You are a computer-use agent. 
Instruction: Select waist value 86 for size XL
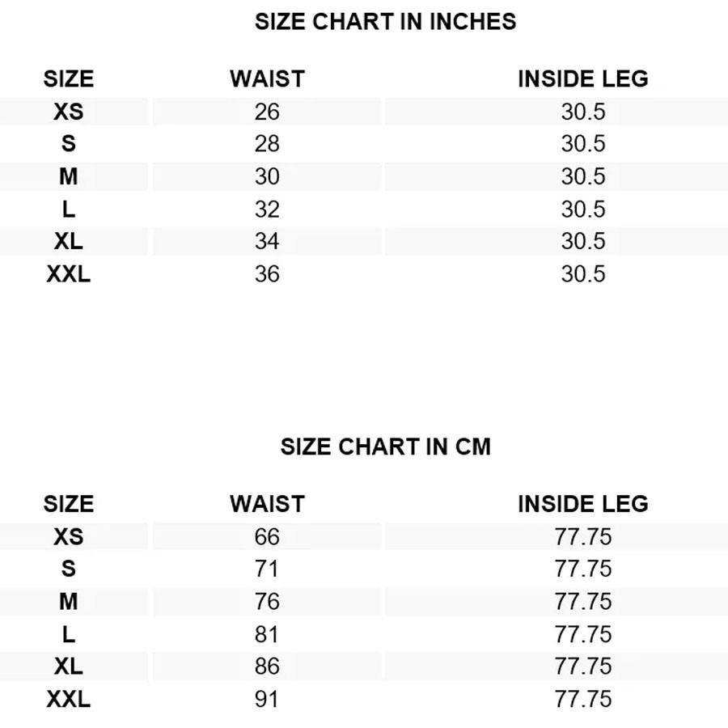[267, 667]
